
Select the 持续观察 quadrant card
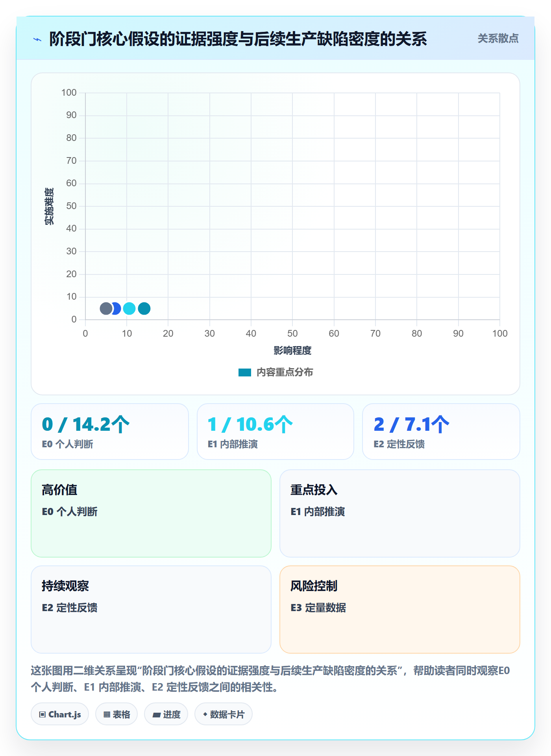151,610
